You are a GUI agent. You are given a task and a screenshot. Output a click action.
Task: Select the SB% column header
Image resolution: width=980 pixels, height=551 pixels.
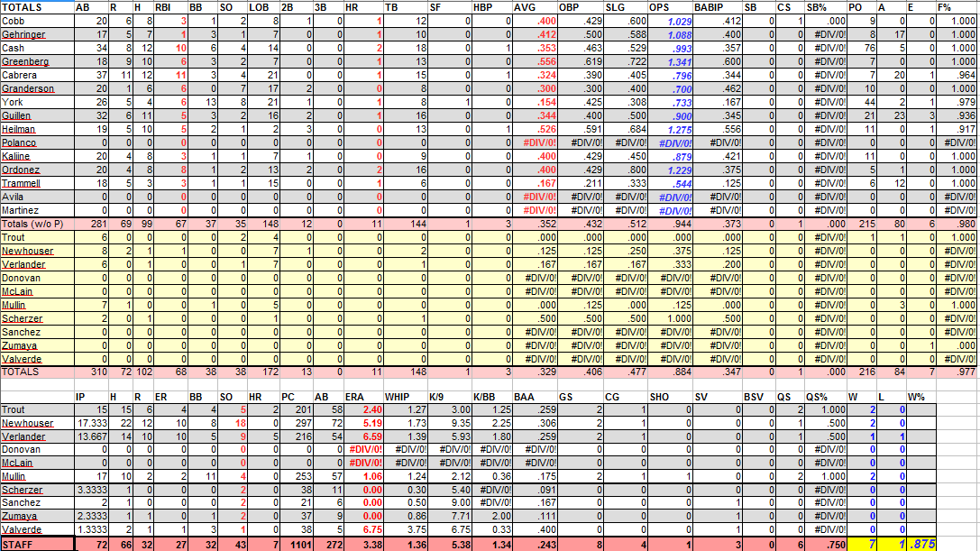point(826,7)
